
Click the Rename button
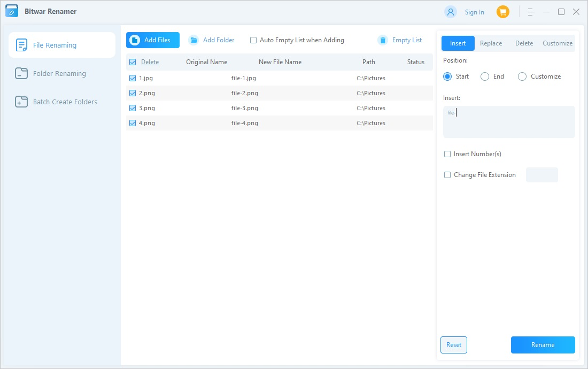click(x=543, y=345)
